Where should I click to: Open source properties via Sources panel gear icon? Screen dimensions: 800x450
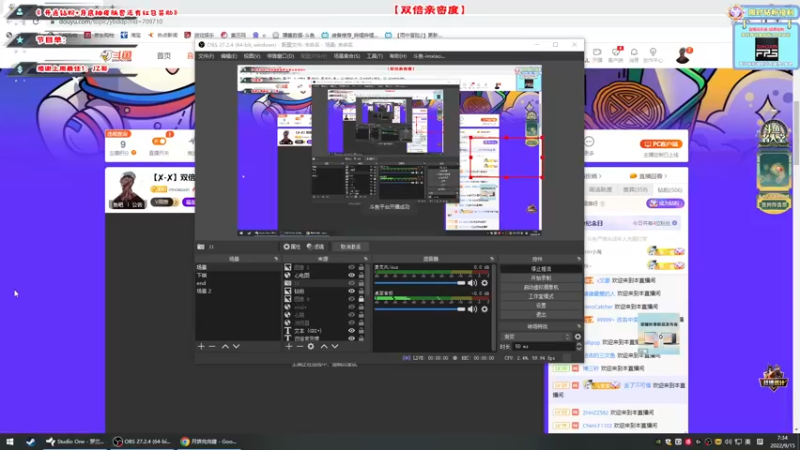coord(311,346)
